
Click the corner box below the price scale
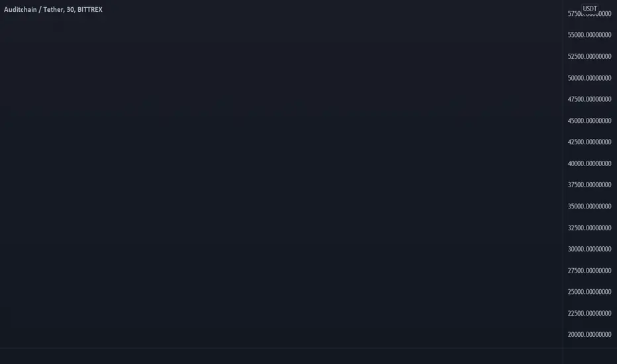tap(590, 356)
